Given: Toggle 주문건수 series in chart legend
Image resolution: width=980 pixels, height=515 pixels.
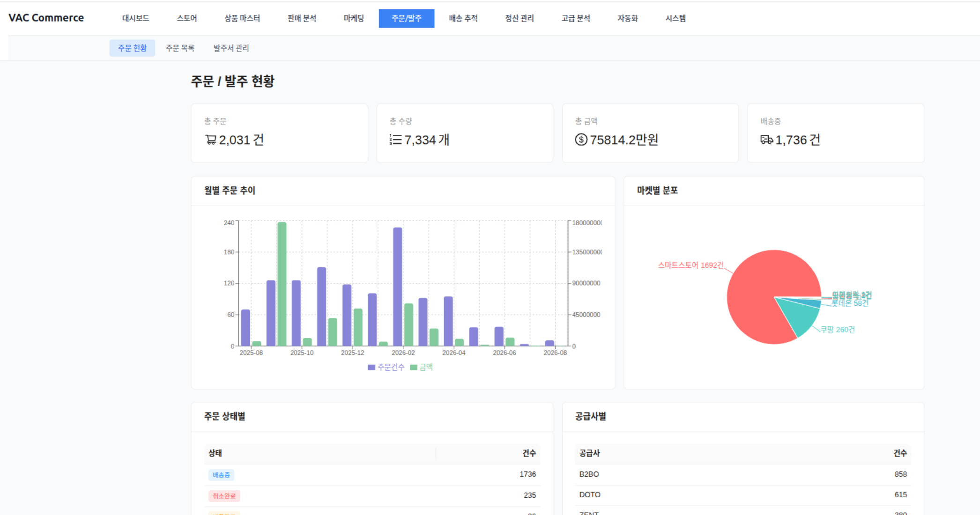Looking at the screenshot, I should [x=386, y=368].
